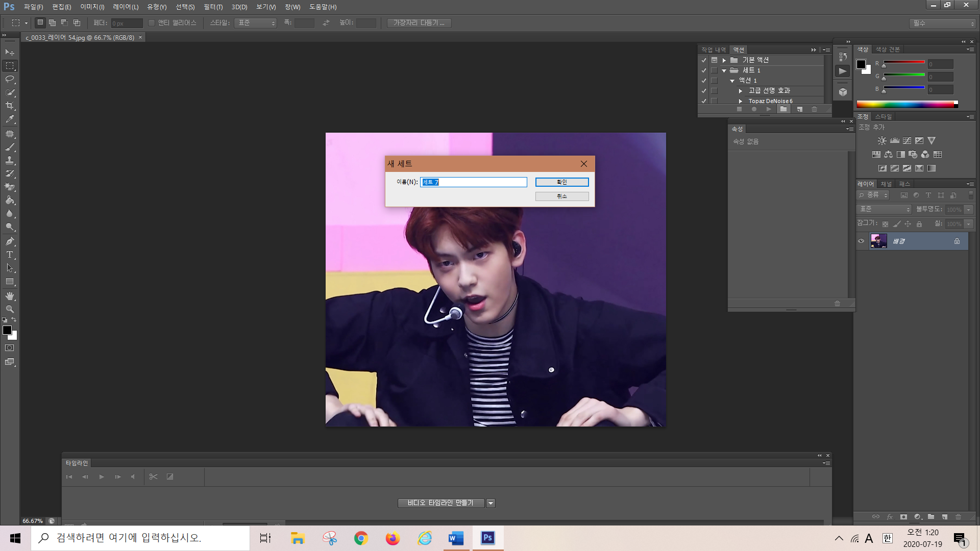
Task: Click the scissors split icon in timeline
Action: [153, 477]
